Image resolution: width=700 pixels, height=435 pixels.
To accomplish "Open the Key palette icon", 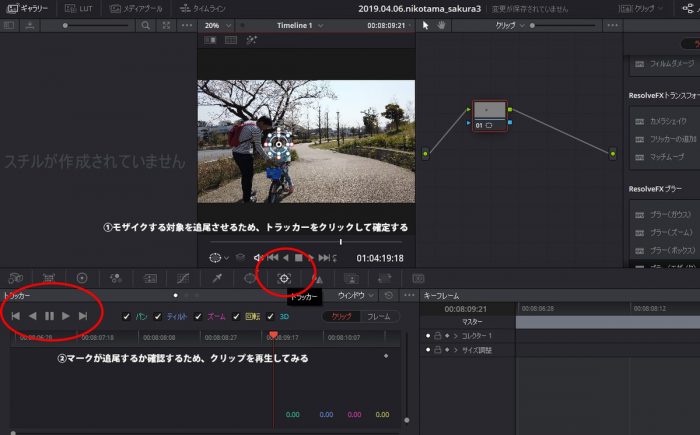I will 351,279.
